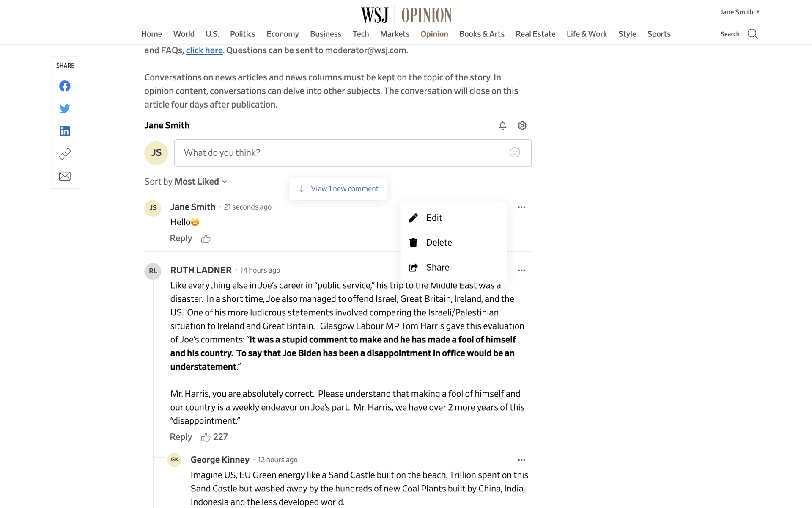Open Markets section
812x508 pixels.
[395, 34]
